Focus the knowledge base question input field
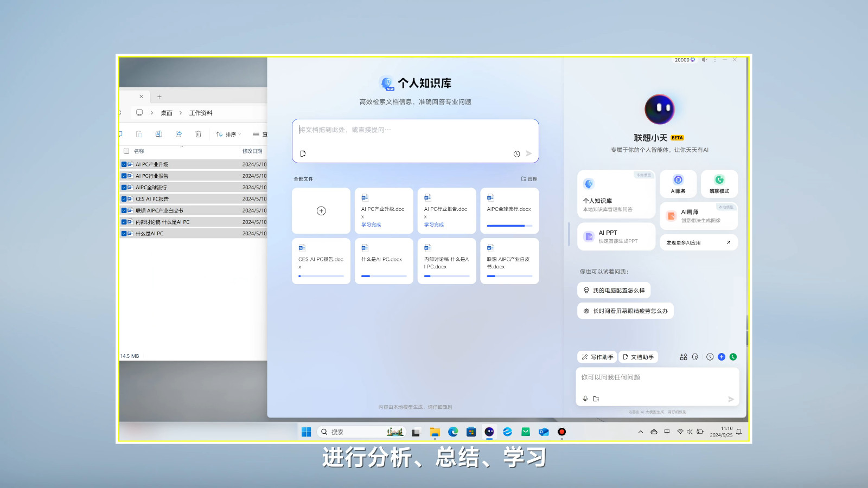868x488 pixels. tap(416, 141)
